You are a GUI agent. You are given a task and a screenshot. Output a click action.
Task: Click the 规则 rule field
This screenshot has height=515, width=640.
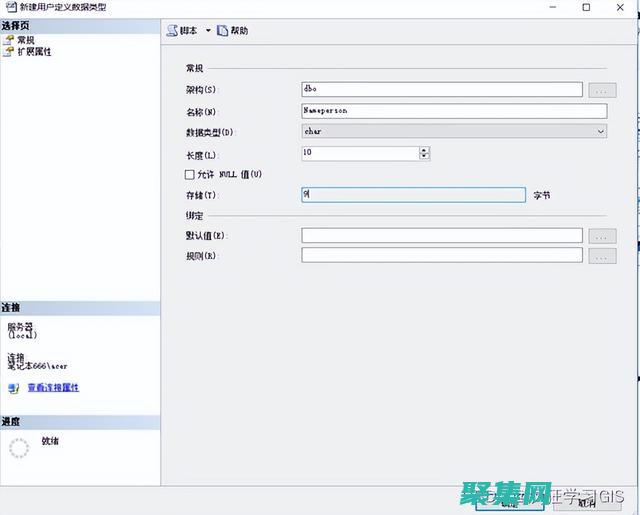click(442, 255)
